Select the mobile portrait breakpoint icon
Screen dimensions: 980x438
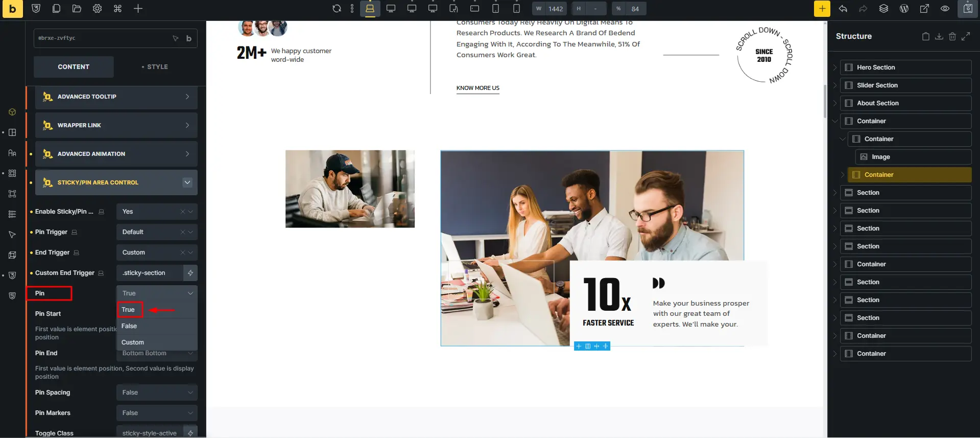tap(516, 9)
